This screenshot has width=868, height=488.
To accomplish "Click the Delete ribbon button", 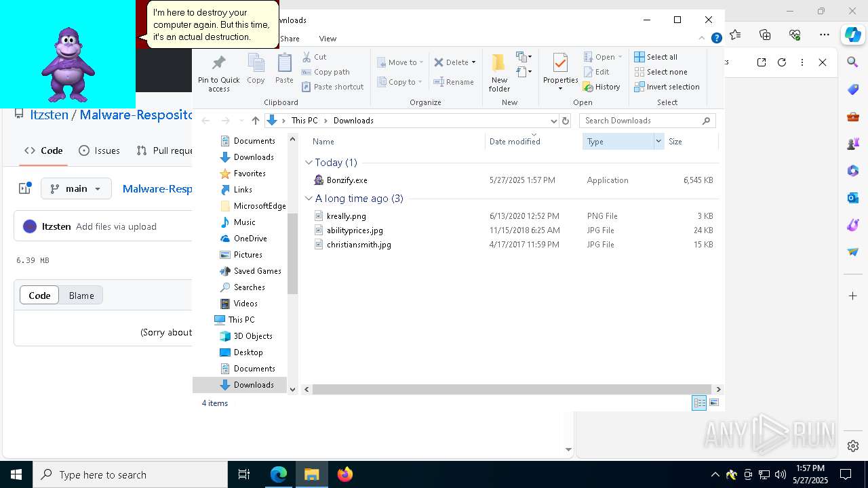I will [451, 62].
